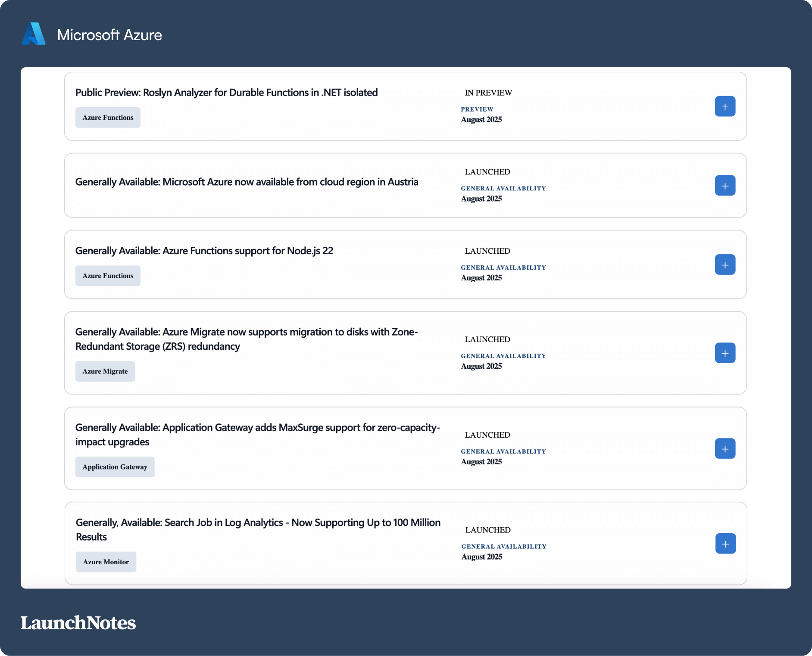Click GENERAL AVAILABILITY on Application Gateway card
The image size is (812, 656).
tap(503, 451)
